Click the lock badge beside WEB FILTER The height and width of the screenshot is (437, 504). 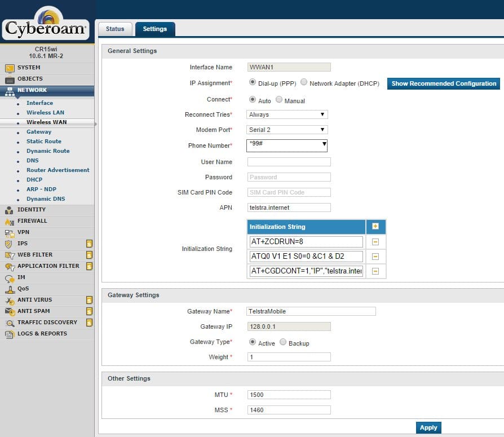pyautogui.click(x=89, y=255)
